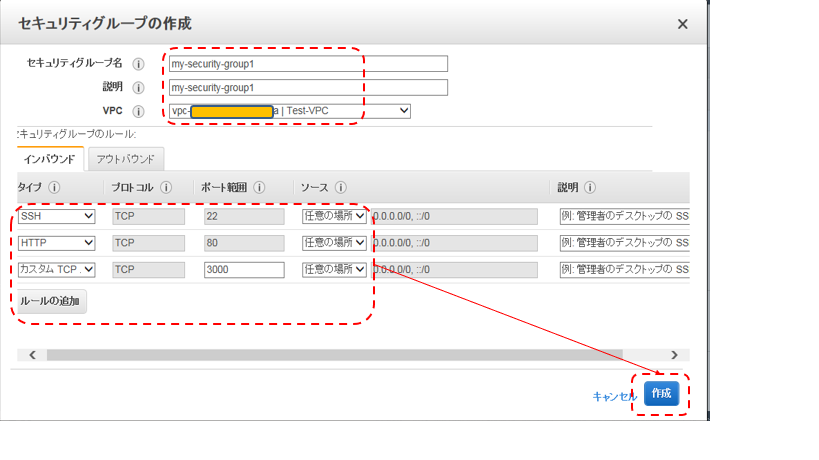Click source CIDR field in HTTP row

pyautogui.click(x=454, y=243)
